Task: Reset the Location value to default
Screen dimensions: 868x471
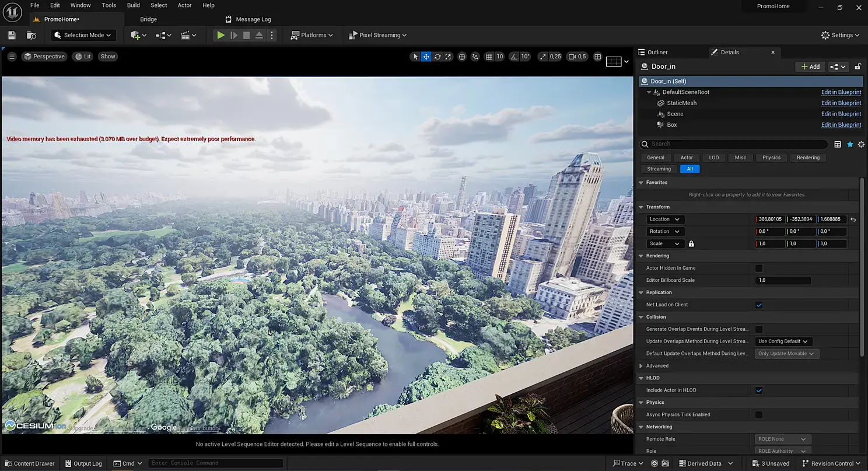Action: pyautogui.click(x=853, y=219)
